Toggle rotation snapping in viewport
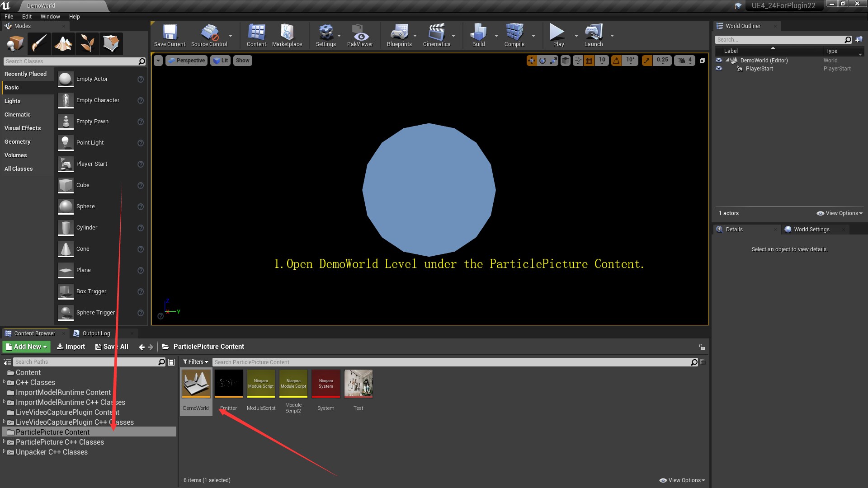Viewport: 868px width, 488px height. pos(616,60)
